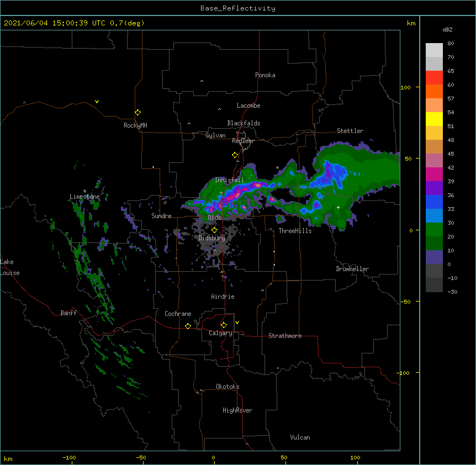
Task: Pick the green swatch between 30 and 20 dBZ
Action: click(x=434, y=230)
